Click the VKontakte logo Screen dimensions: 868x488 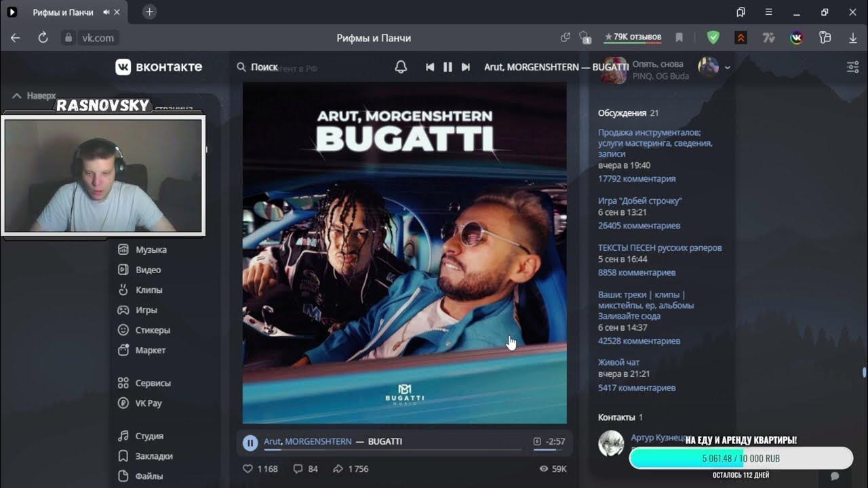(x=159, y=67)
